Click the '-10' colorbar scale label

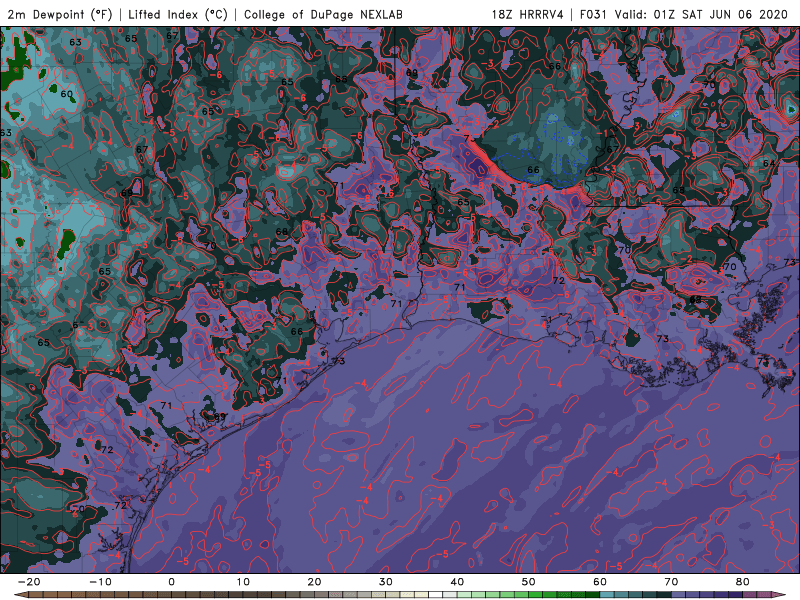tap(100, 582)
